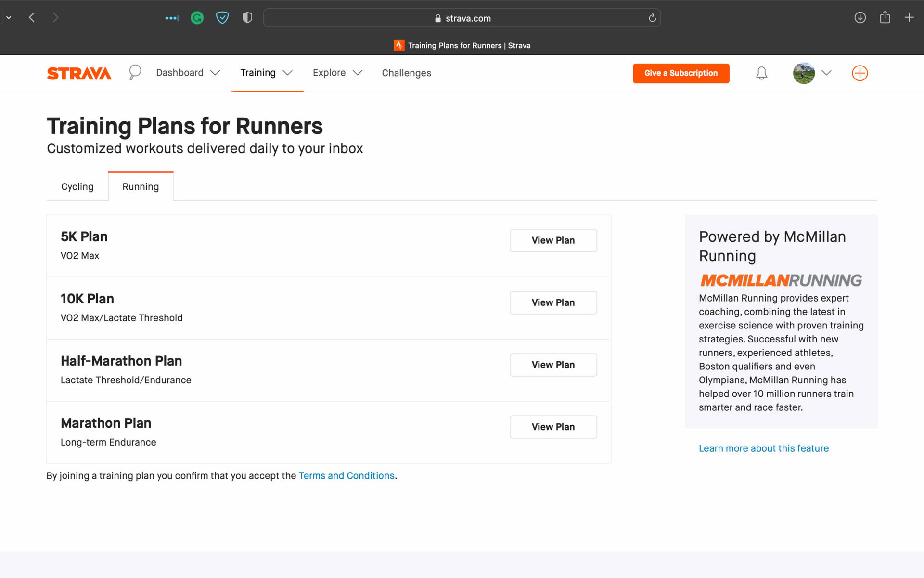Click Learn more about this feature

[763, 448]
